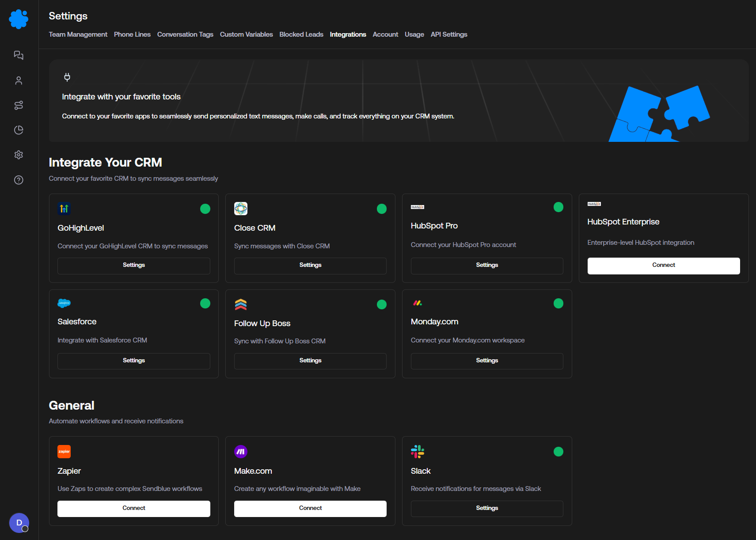Click 'Sync messages with Close CRM' text

pyautogui.click(x=282, y=246)
